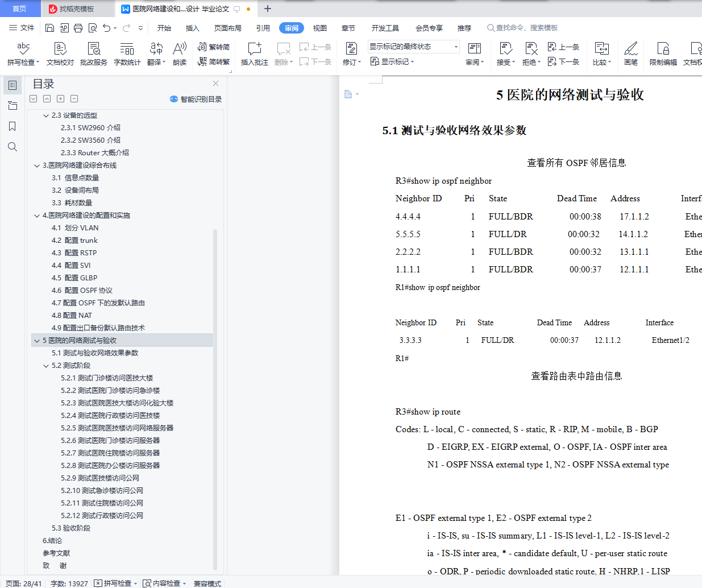The height and width of the screenshot is (588, 702).
Task: Click search magnifier icon in left sidebar
Action: coord(13,147)
